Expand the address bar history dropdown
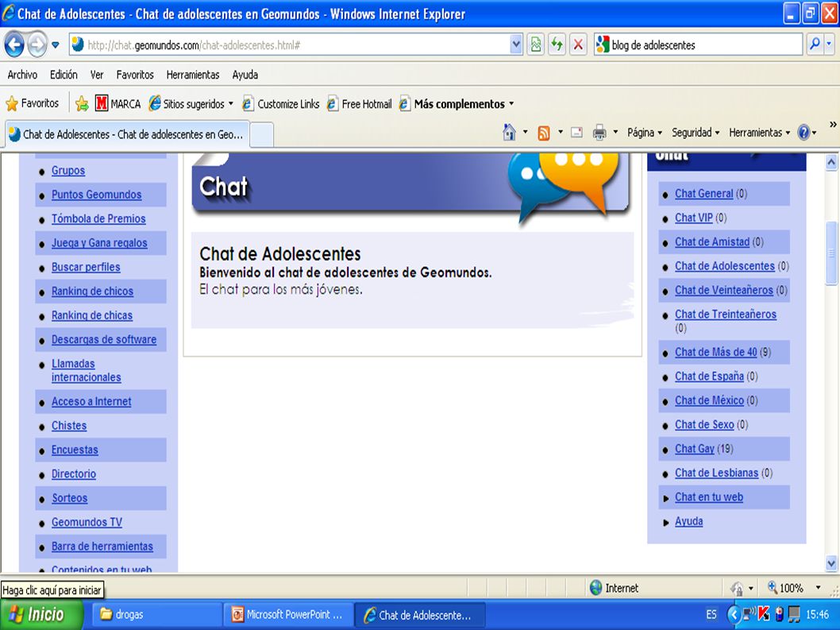The image size is (840, 630). [516, 45]
